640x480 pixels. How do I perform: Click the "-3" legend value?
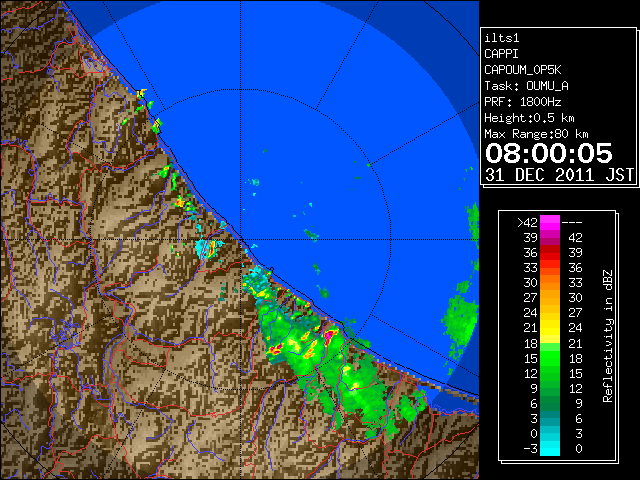(x=530, y=449)
